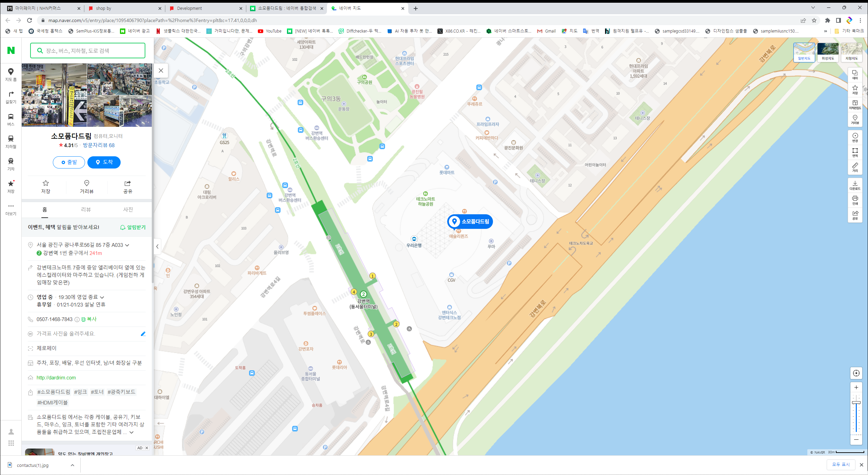Zoom out with the minus button
Screen dimensions: 868x475
pos(856,440)
